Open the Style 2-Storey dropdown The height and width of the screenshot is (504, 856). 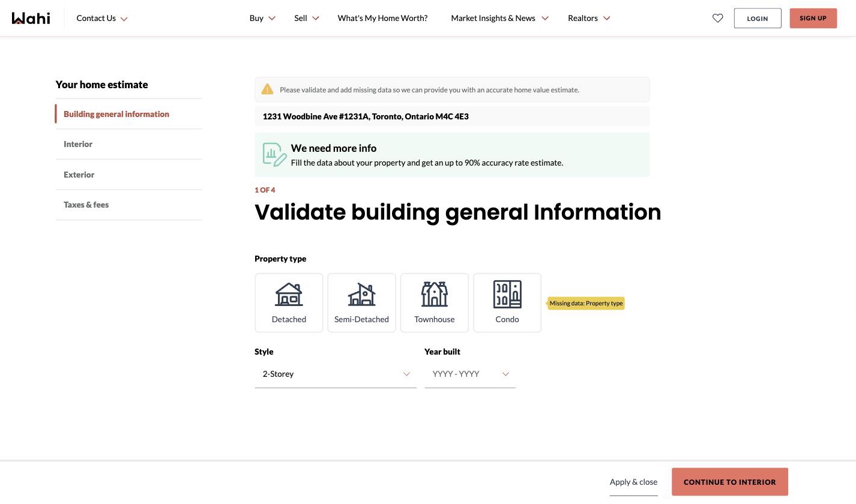(336, 374)
